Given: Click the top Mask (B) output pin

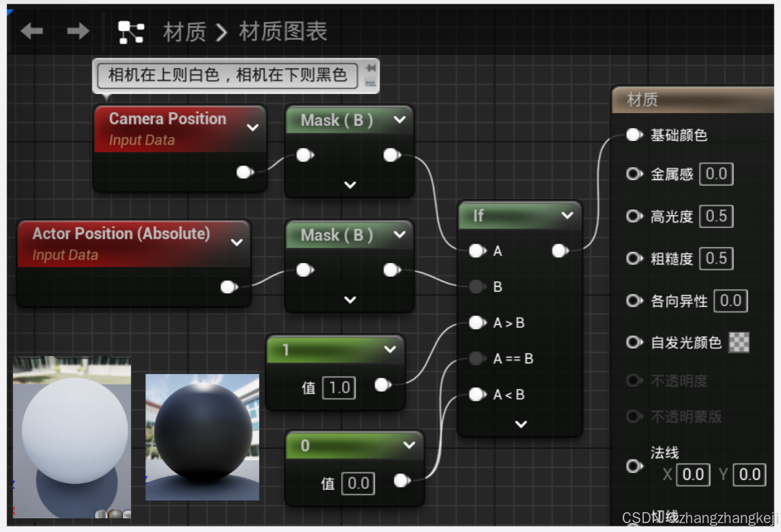Looking at the screenshot, I should [x=392, y=155].
